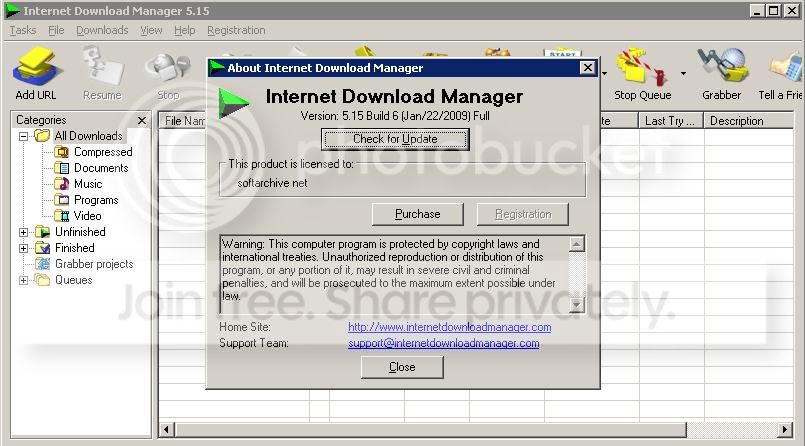Maximize the Internet Download Manager window
This screenshot has height=446, width=805.
tap(773, 10)
